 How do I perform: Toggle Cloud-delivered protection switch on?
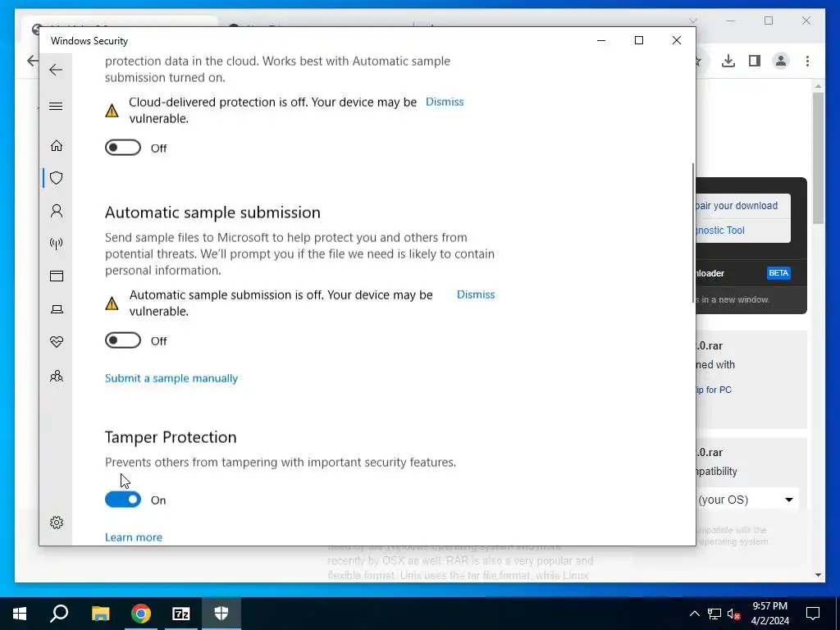coord(123,148)
